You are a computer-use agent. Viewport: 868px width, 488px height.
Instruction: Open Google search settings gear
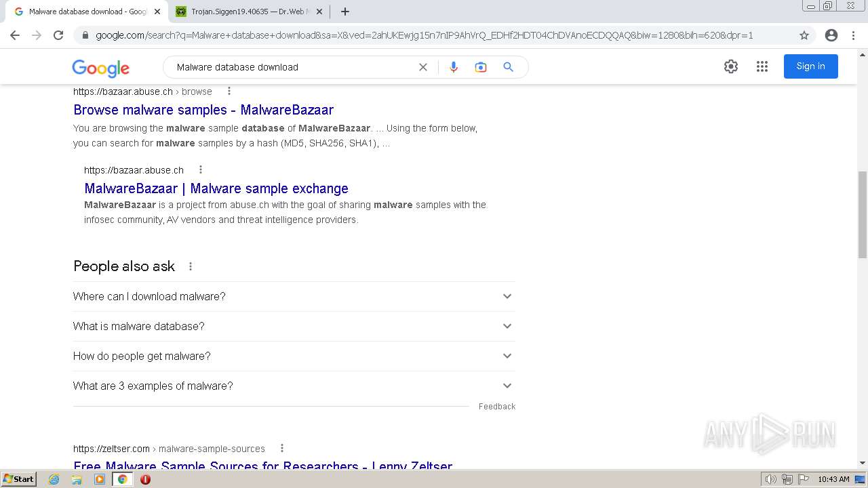point(730,66)
